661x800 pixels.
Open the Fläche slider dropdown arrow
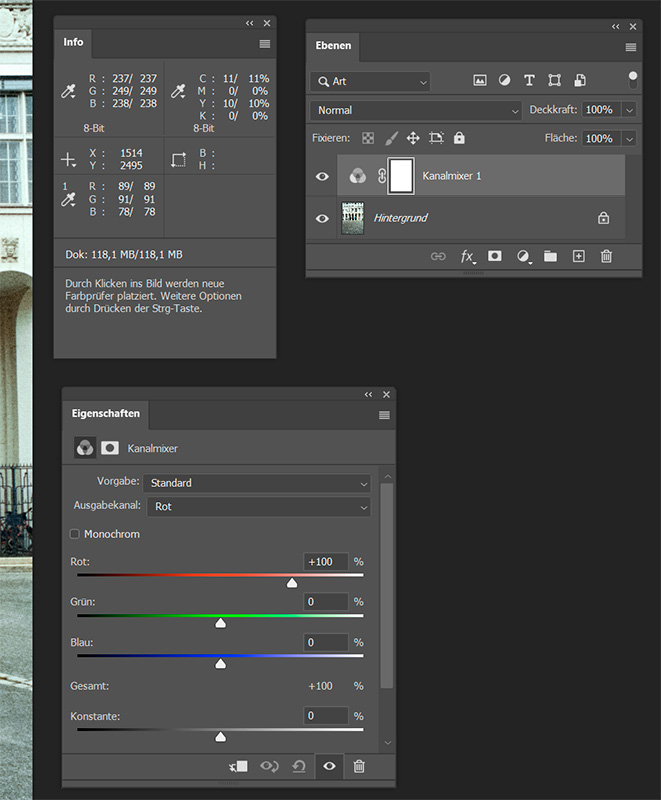pos(629,139)
